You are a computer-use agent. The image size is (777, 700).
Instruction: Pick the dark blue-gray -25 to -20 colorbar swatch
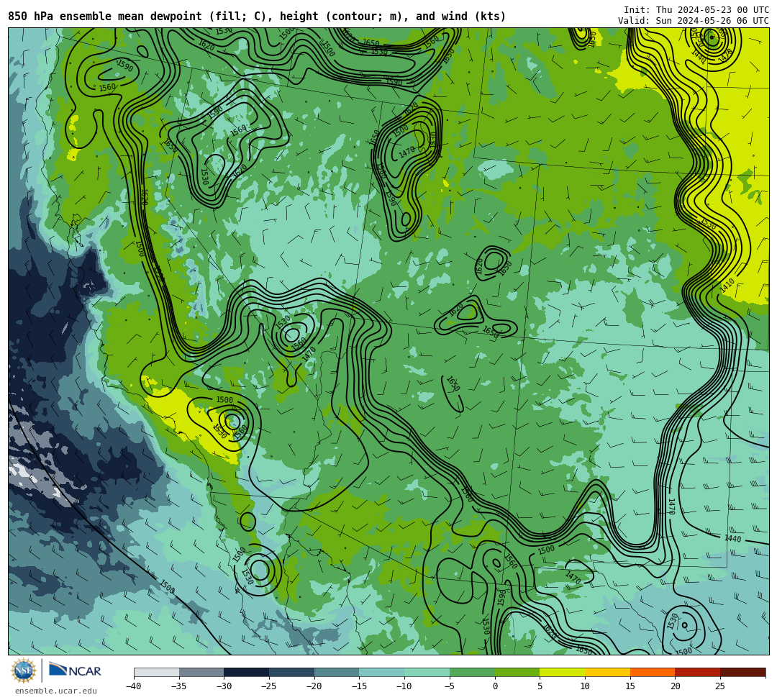(292, 672)
